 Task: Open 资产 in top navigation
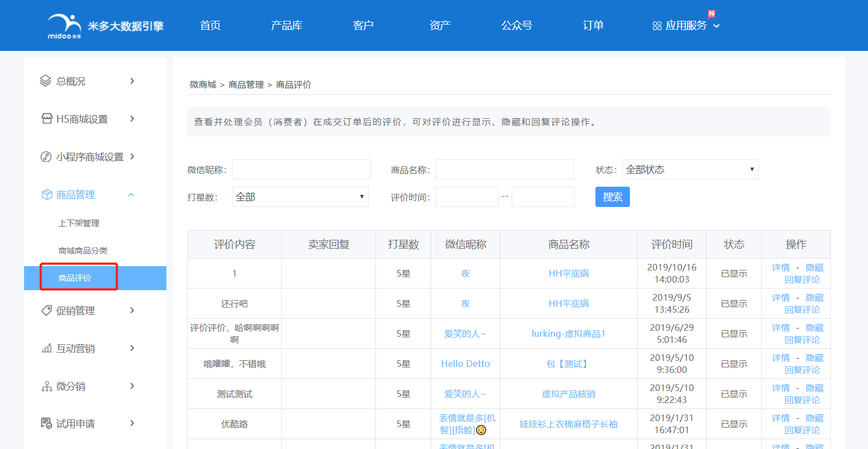point(440,26)
